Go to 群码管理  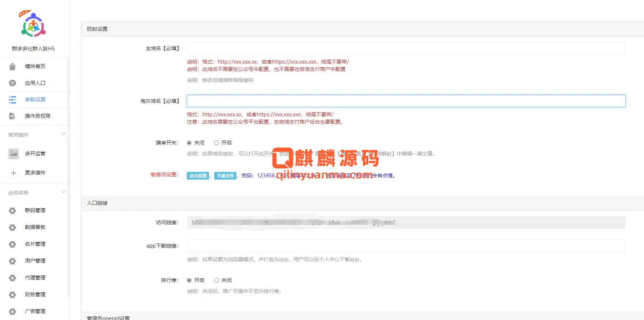[35, 210]
